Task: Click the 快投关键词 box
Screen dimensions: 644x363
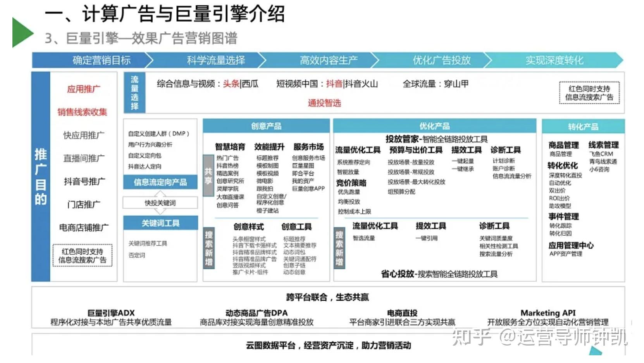Action: [160, 203]
